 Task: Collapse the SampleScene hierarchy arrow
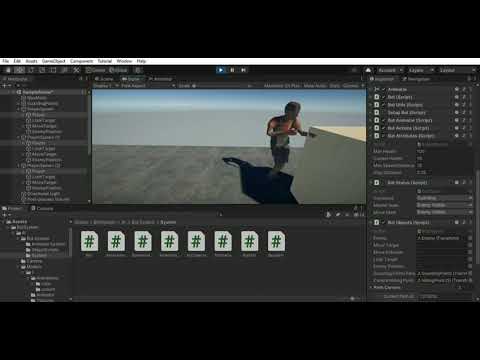click(x=14, y=92)
